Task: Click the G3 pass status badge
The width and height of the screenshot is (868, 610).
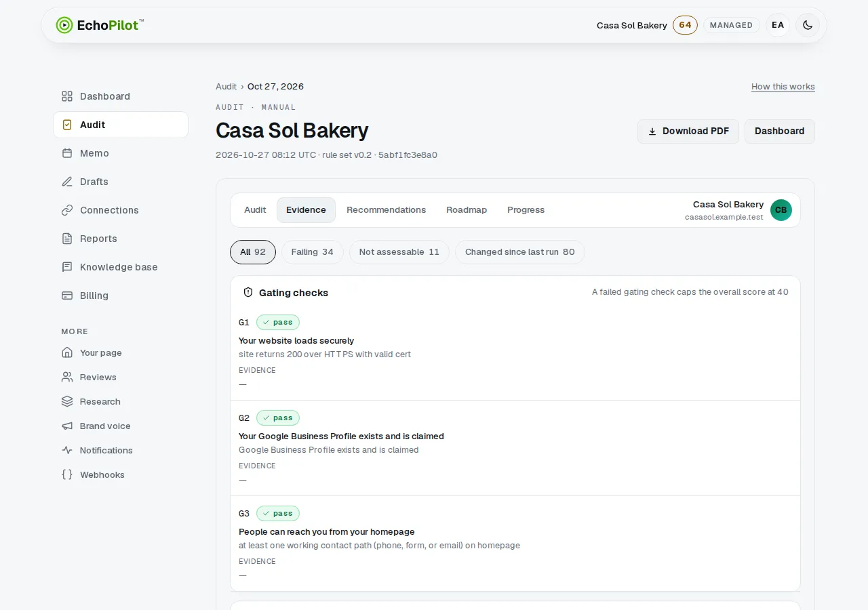Action: (x=278, y=514)
